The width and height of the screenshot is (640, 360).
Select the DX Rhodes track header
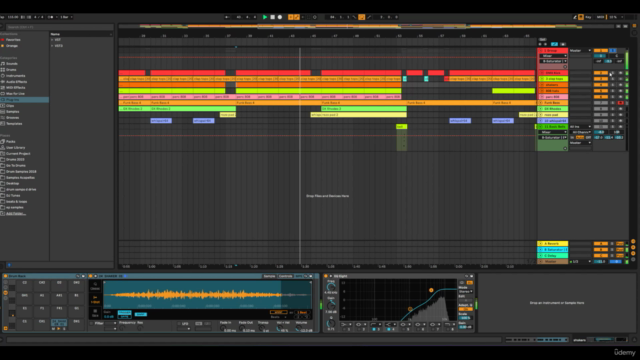[553, 109]
